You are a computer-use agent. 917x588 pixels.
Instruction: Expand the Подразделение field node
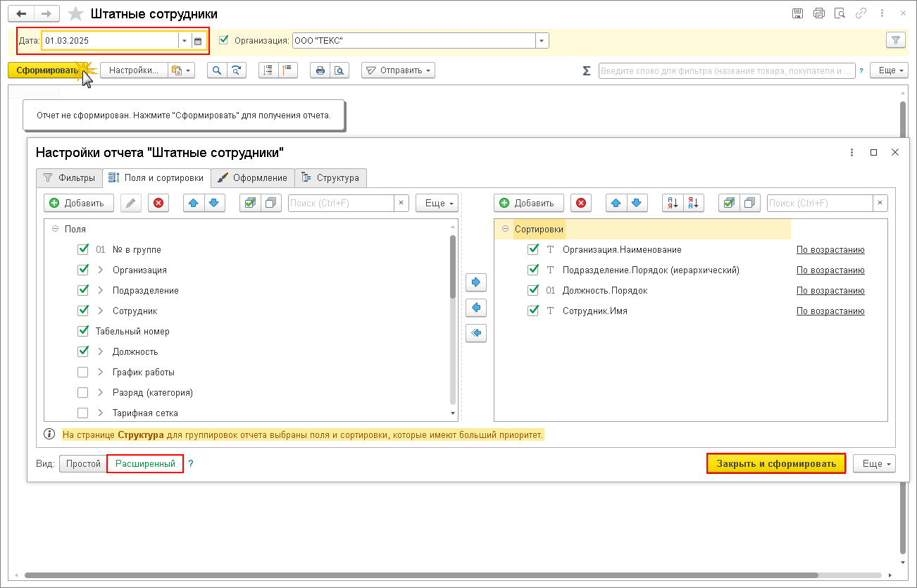[x=100, y=290]
